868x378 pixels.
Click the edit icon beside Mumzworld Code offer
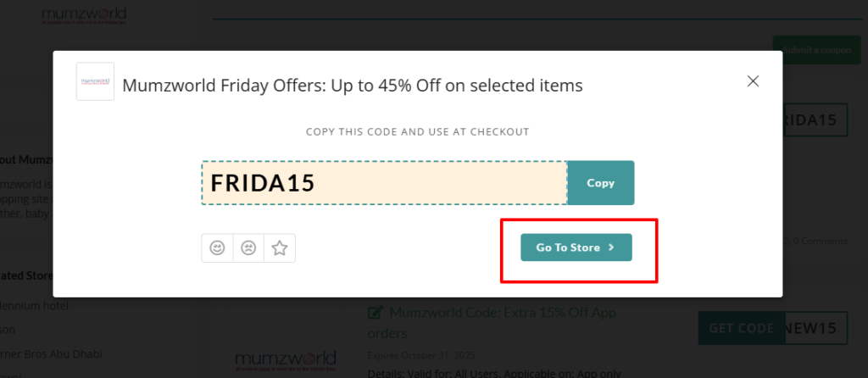375,313
